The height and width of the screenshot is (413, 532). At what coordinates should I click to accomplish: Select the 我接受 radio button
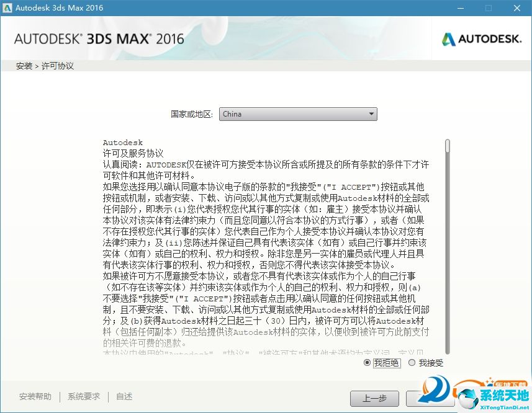click(x=412, y=363)
